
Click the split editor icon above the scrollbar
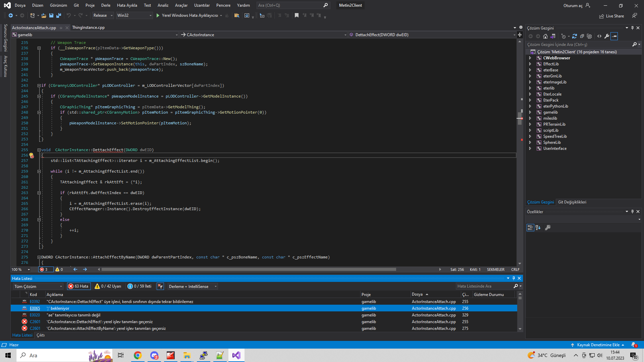[520, 35]
